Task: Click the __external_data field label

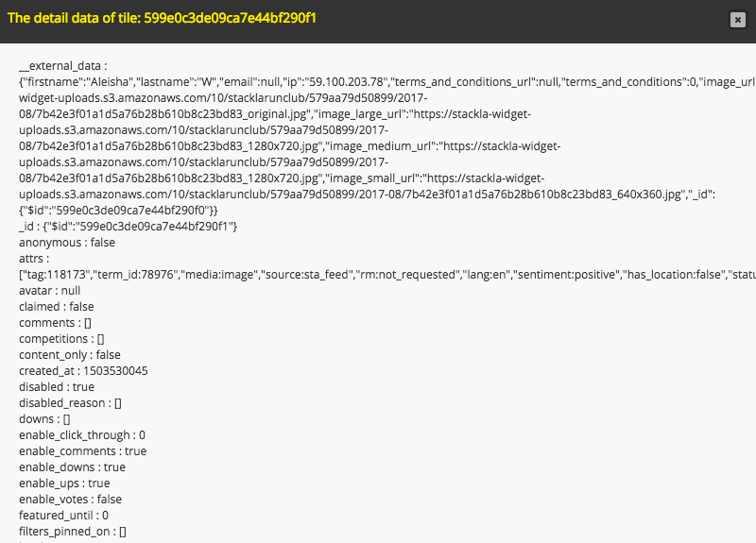Action: click(x=63, y=66)
